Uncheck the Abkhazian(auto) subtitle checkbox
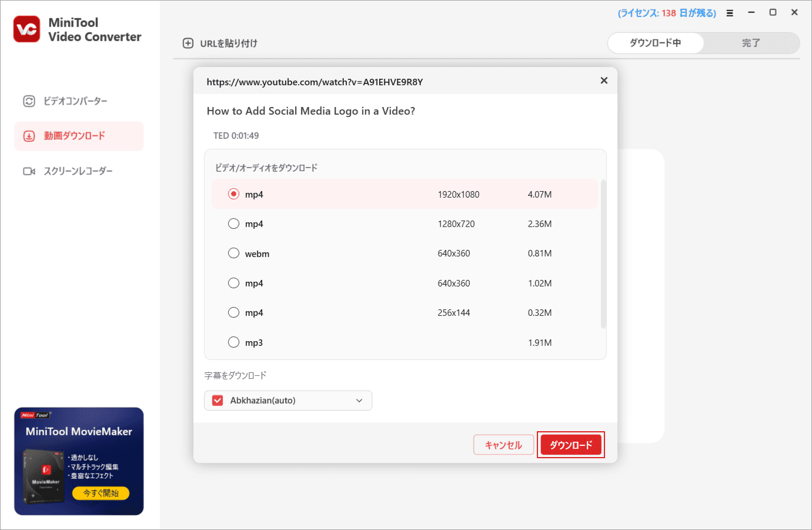 [x=218, y=401]
